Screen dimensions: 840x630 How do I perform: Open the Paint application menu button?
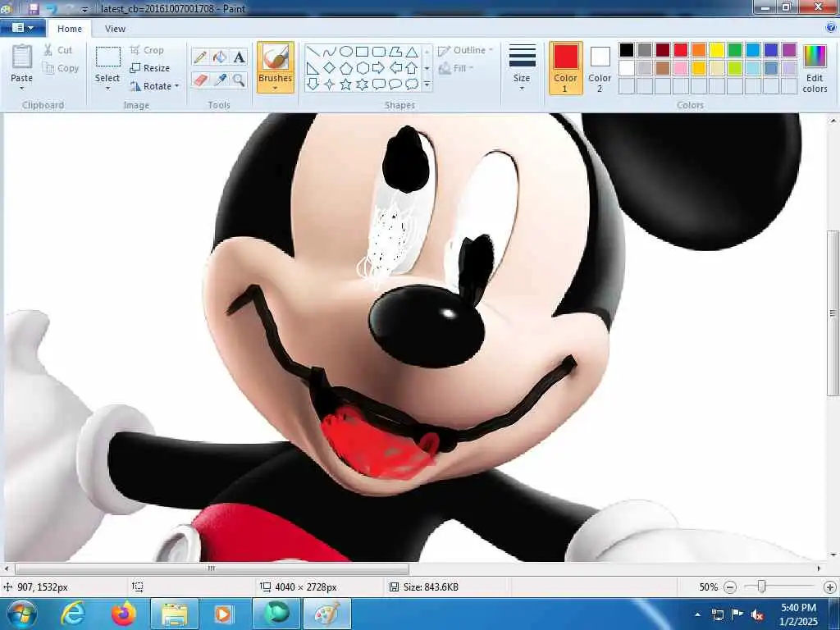[22, 28]
